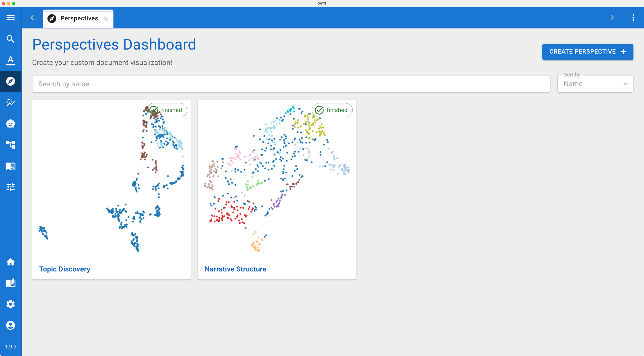Close the Perspectives tab
Screen dimensions: 644x356
pos(106,19)
